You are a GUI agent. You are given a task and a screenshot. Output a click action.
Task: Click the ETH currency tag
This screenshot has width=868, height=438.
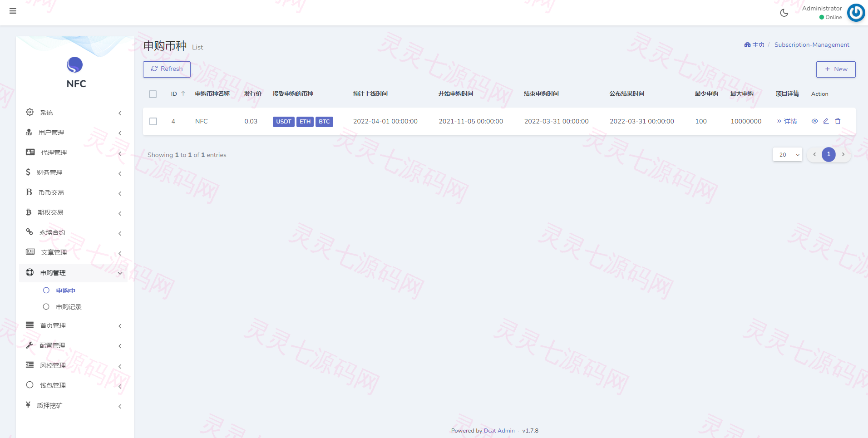[x=305, y=122]
